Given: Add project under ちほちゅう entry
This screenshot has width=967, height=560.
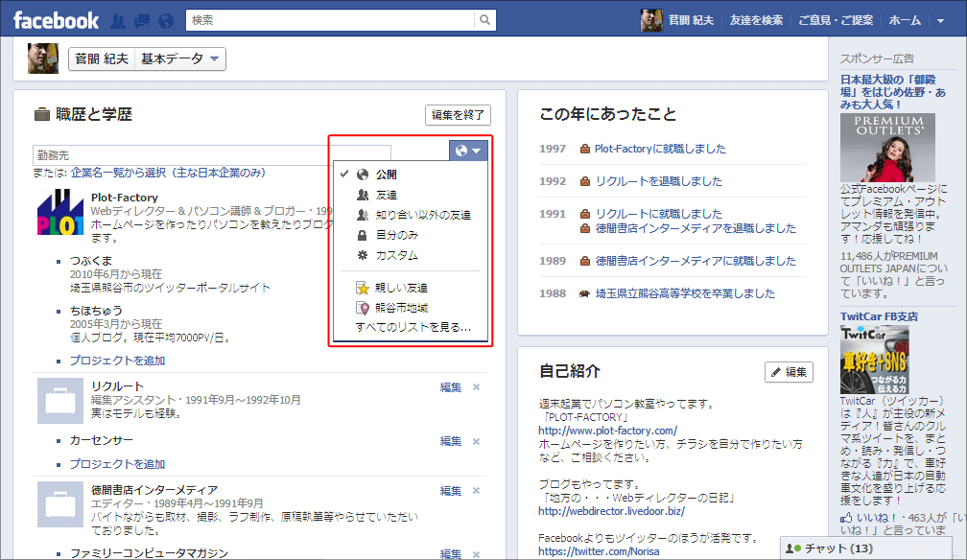Looking at the screenshot, I should coord(117,361).
